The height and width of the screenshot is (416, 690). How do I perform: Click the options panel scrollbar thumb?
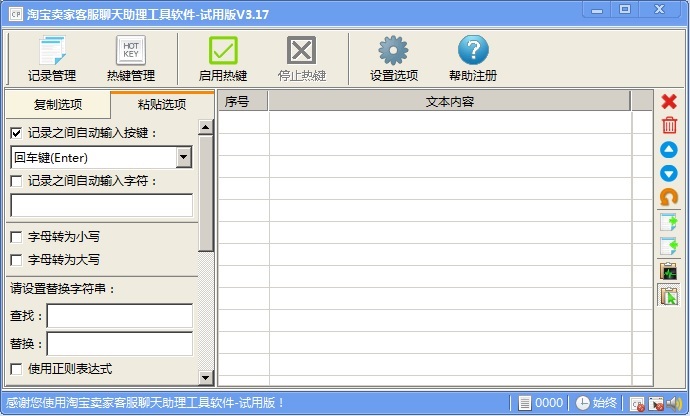pyautogui.click(x=206, y=193)
